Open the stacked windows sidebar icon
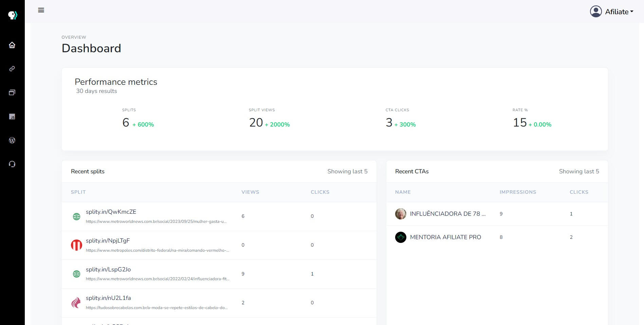Viewport: 644px width, 325px height. 12,93
